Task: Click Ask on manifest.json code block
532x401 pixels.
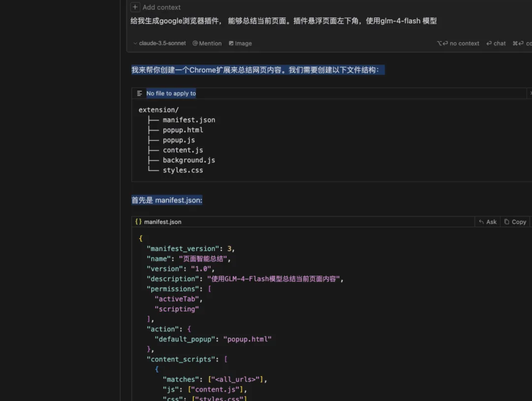Action: tap(488, 222)
